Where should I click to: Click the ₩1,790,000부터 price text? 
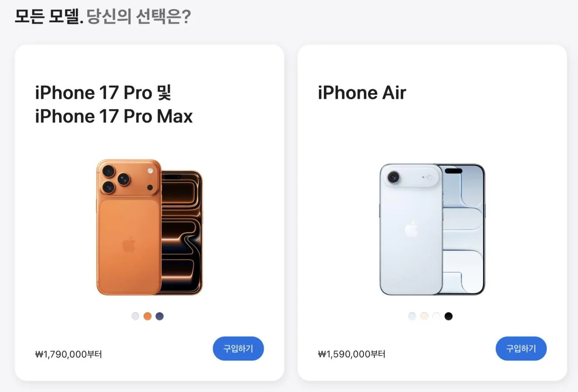click(69, 355)
